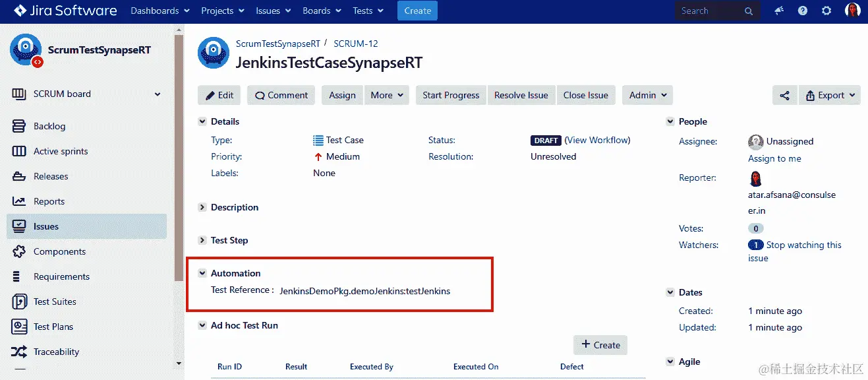Open the View Workflow link
Viewport: 868px width, 380px height.
pyautogui.click(x=598, y=140)
